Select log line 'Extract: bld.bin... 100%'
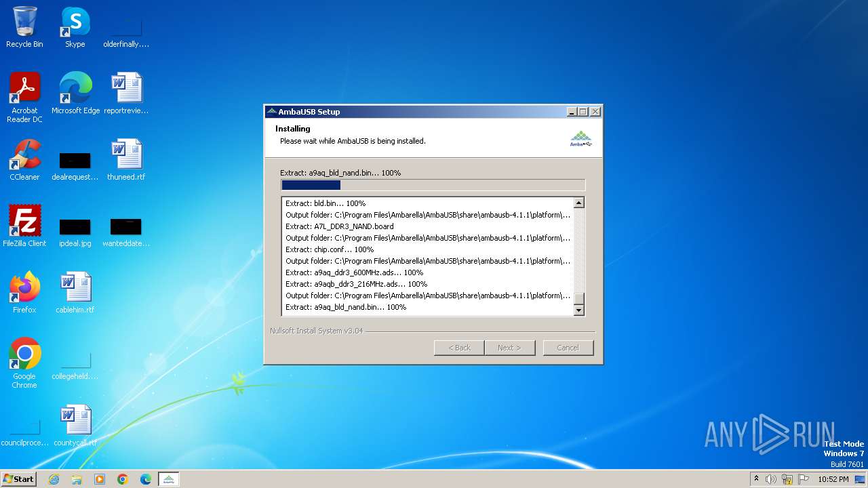868x488 pixels. pyautogui.click(x=325, y=203)
